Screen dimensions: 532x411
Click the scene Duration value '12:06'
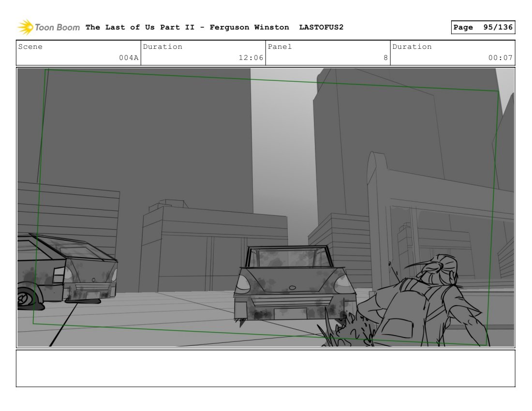(251, 58)
